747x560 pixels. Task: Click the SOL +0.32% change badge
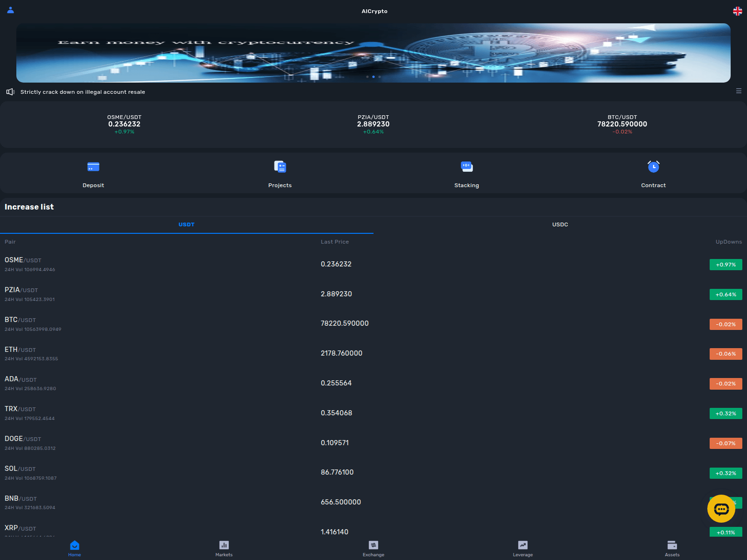[x=726, y=473]
